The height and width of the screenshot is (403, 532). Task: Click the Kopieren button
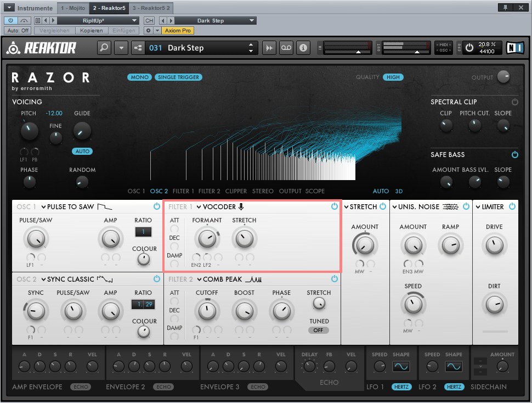point(92,31)
